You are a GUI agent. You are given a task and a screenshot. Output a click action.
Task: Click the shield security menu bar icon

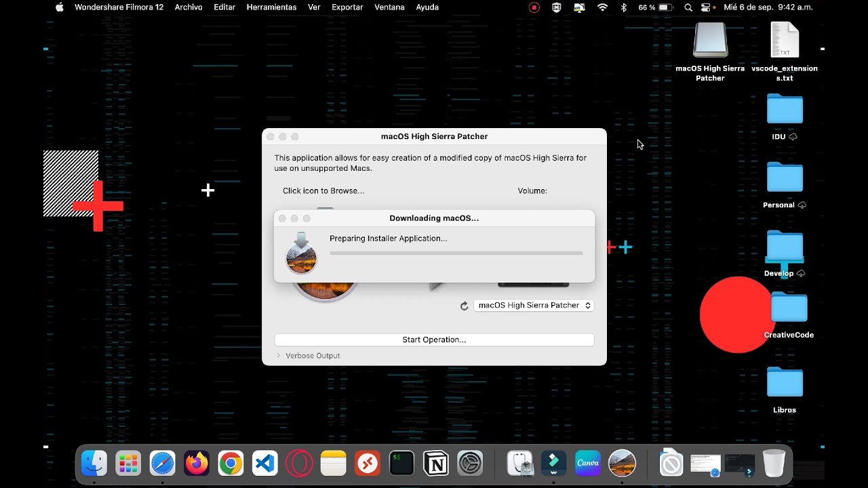coord(557,7)
